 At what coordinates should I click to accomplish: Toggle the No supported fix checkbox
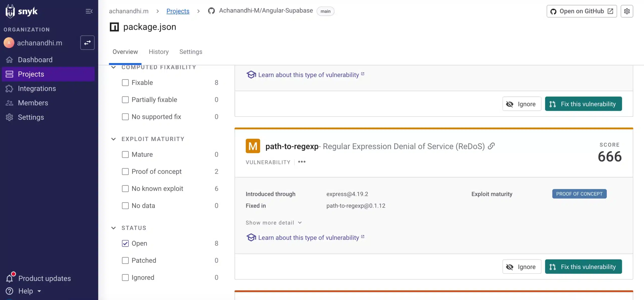pos(125,117)
